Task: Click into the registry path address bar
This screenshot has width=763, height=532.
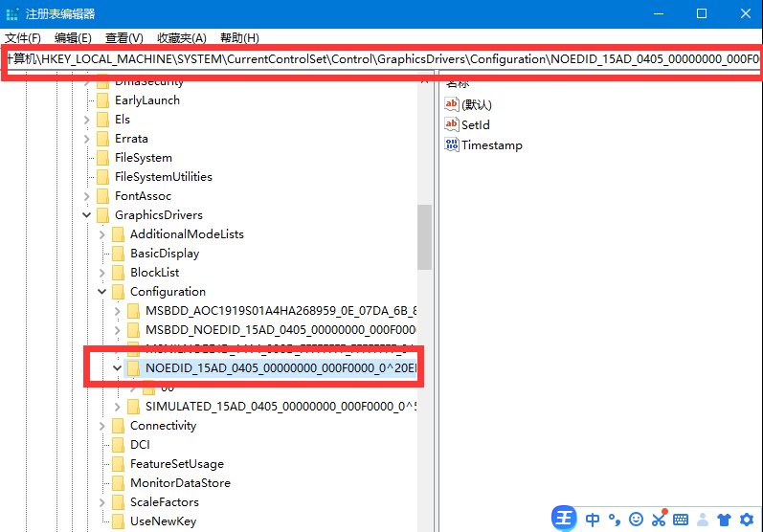Action: 383,59
